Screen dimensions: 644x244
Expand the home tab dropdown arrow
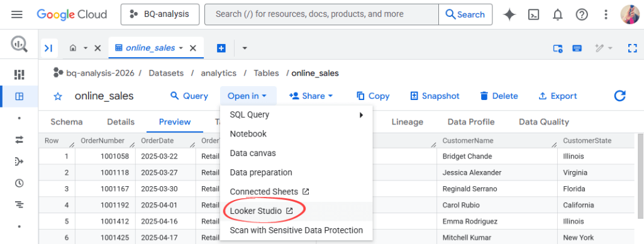tap(86, 48)
